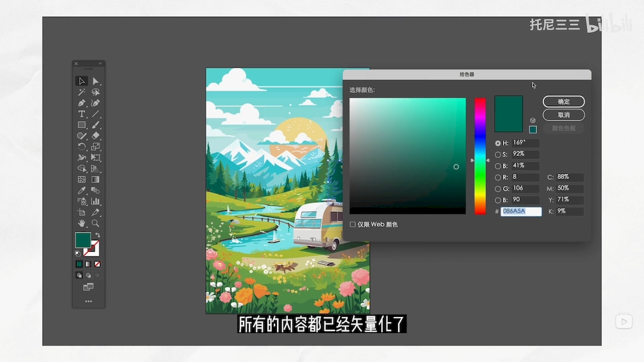Select the S saturation radio button
The image size is (644, 362).
click(x=498, y=155)
